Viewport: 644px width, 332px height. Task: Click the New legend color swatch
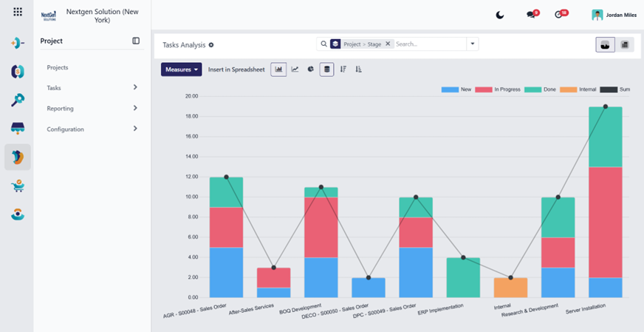pos(450,89)
